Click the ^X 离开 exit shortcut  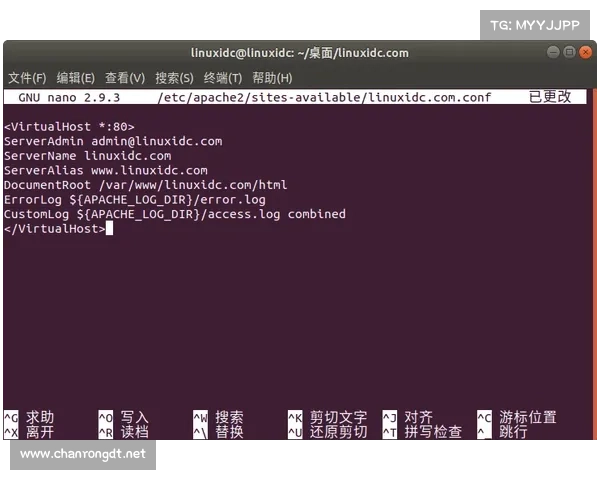(x=30, y=432)
